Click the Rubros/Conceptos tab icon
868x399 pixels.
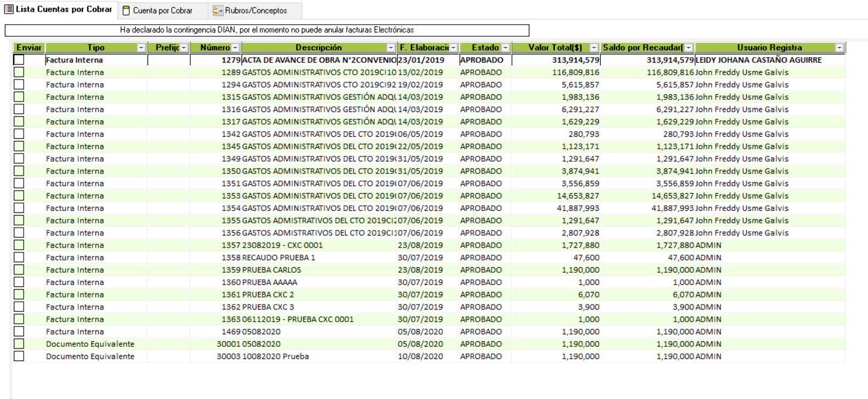pos(218,10)
